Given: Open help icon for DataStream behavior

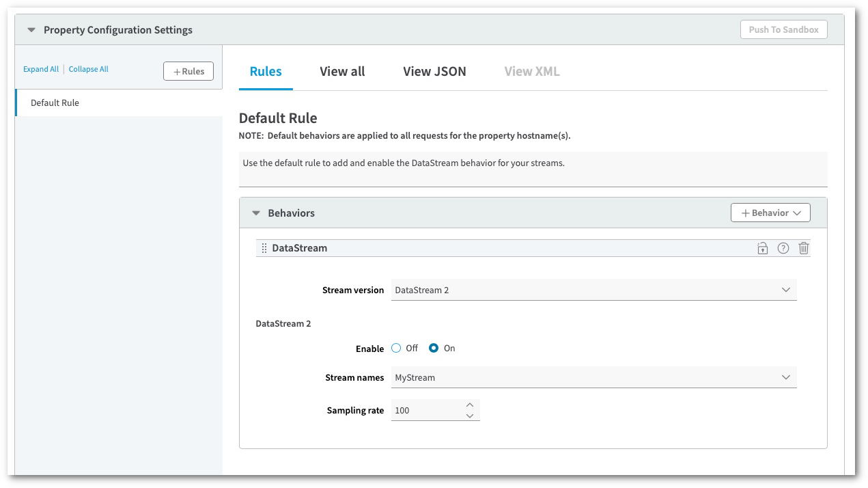Looking at the screenshot, I should pos(783,248).
